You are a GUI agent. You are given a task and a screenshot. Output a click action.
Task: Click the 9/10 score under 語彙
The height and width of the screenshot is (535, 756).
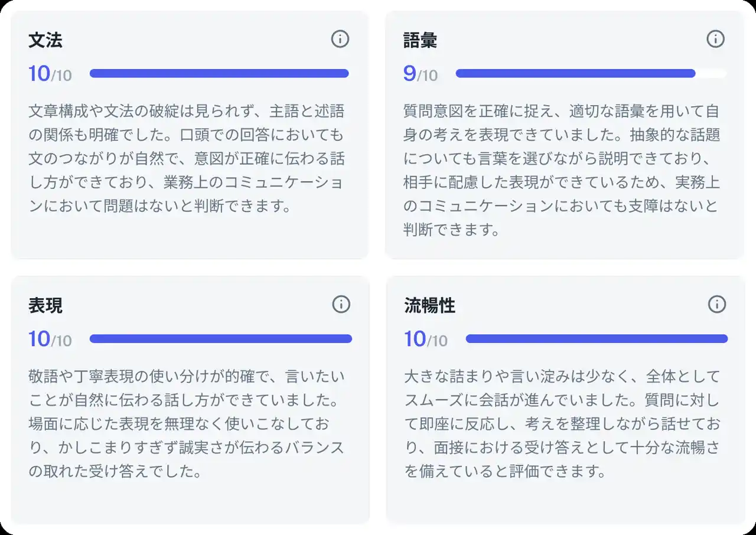[x=421, y=74]
